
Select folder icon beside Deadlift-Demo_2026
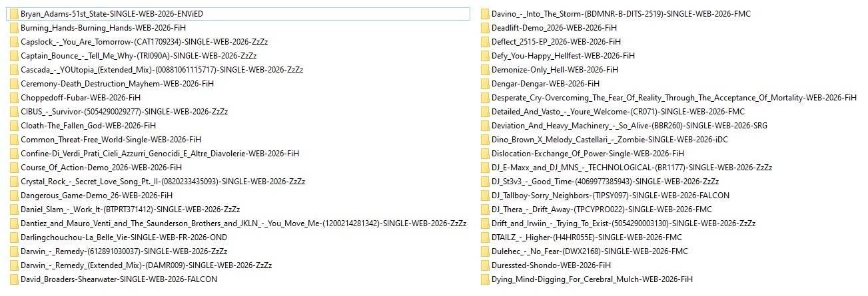tap(484, 27)
